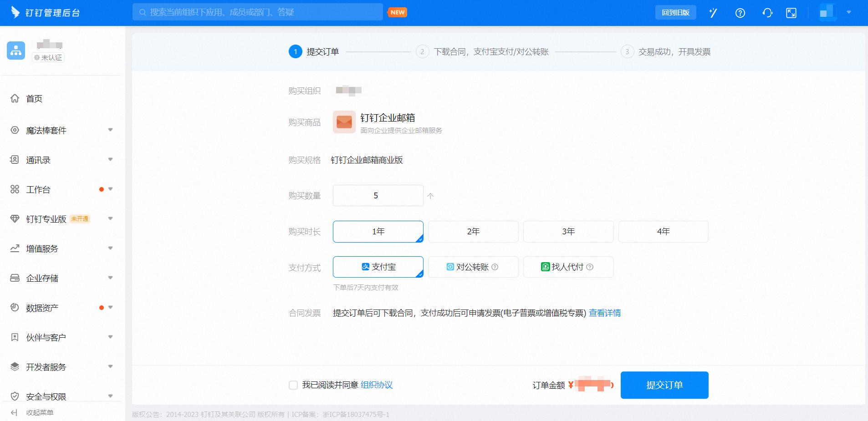Expand the 安全与权限 menu arrow
Screen dimensions: 868x421
pos(110,396)
